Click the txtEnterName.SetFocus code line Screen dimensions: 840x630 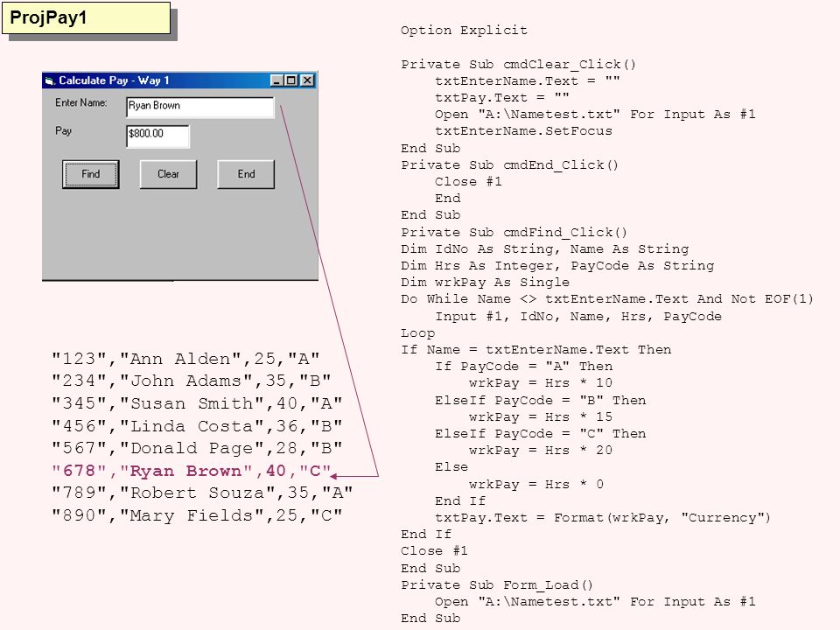pos(523,131)
